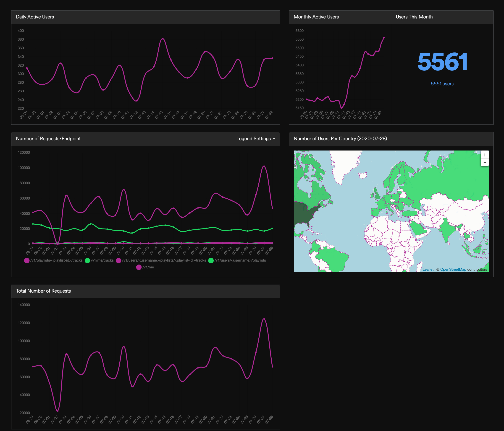
Task: Click the 06-29 date label under Requests/Endpoint chart
Action: [30, 250]
